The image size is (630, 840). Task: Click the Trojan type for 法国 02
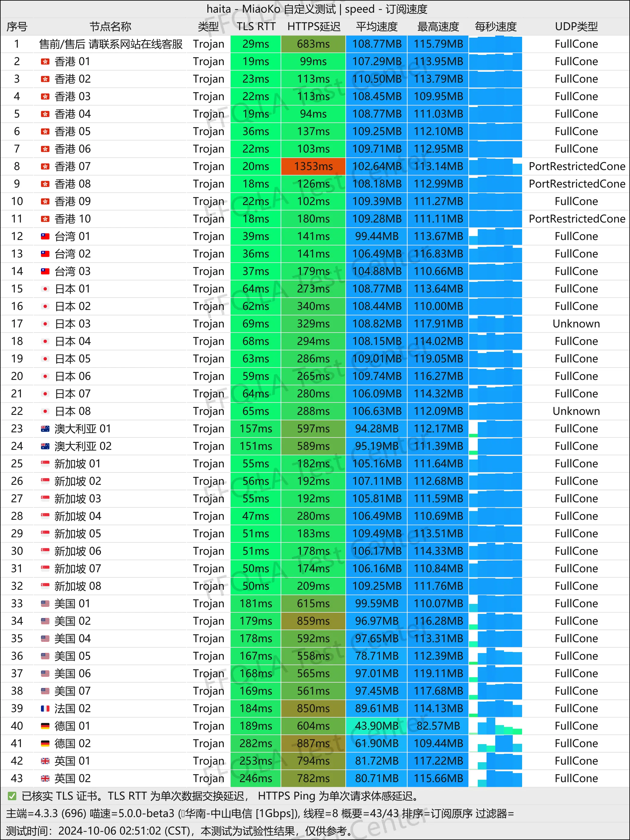[x=209, y=708]
